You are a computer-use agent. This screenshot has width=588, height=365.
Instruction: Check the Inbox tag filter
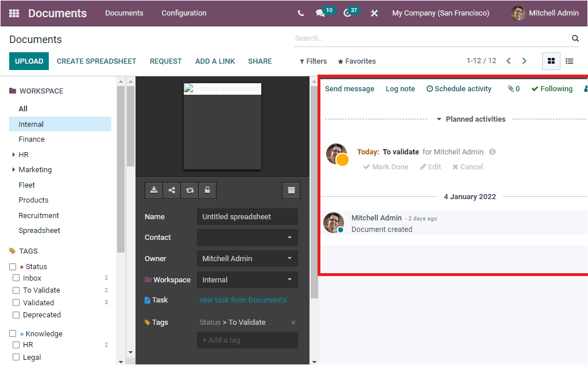[x=16, y=278]
